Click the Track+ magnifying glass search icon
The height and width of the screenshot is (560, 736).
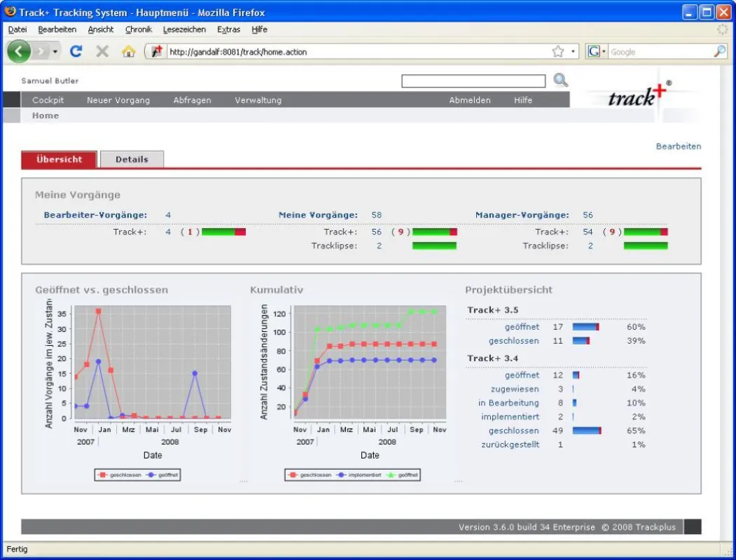click(x=560, y=80)
